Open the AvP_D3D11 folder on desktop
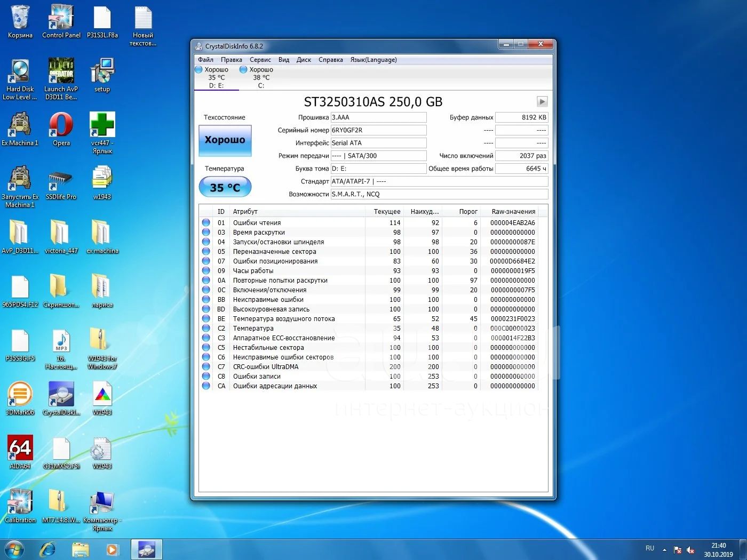747x560 pixels. (x=20, y=237)
